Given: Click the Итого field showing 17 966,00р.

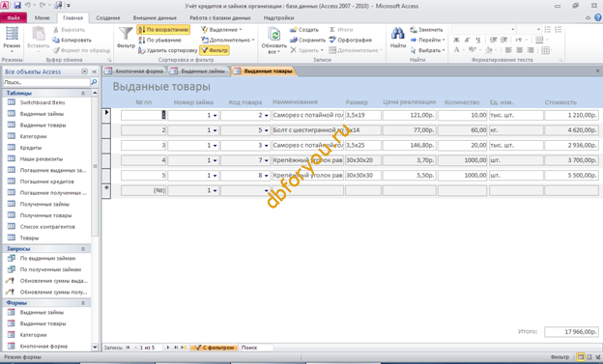Looking at the screenshot, I should pyautogui.click(x=571, y=332).
